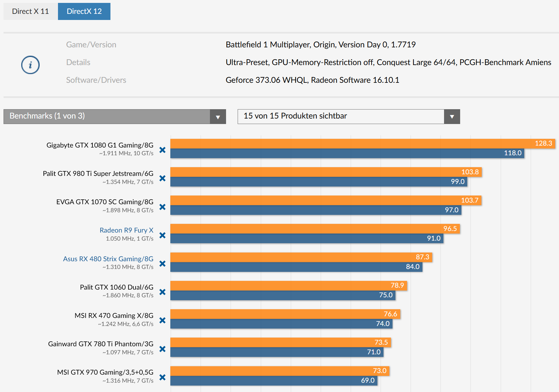559x392 pixels.
Task: Click X beside MSI GTX 970 Gaming
Action: [x=163, y=377]
